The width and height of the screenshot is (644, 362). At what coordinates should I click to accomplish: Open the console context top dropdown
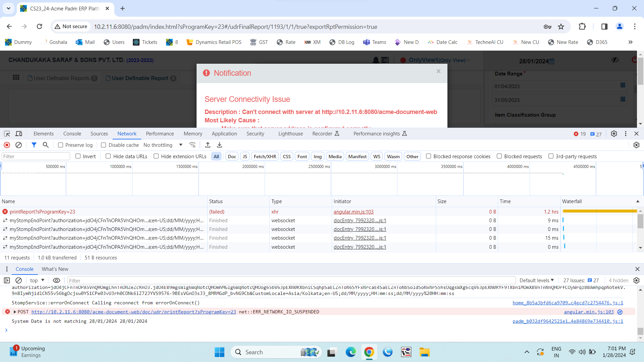click(x=37, y=281)
